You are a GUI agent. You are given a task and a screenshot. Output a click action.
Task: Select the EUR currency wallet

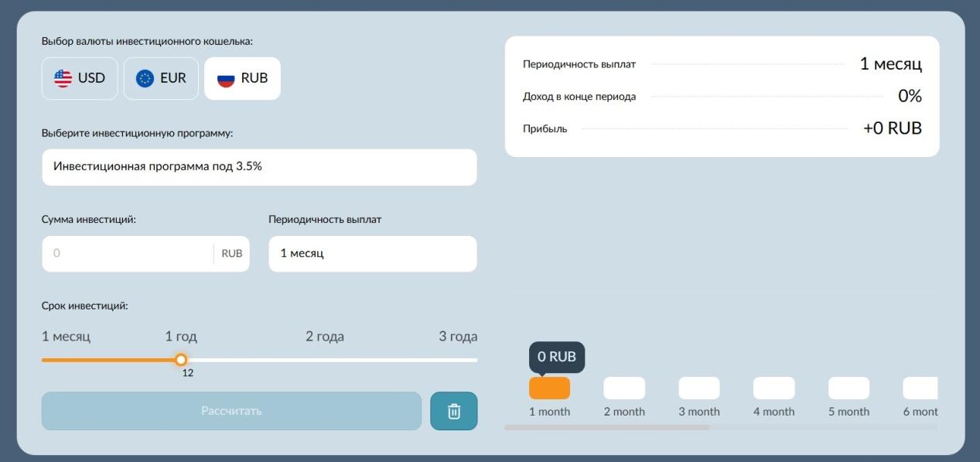(x=161, y=78)
